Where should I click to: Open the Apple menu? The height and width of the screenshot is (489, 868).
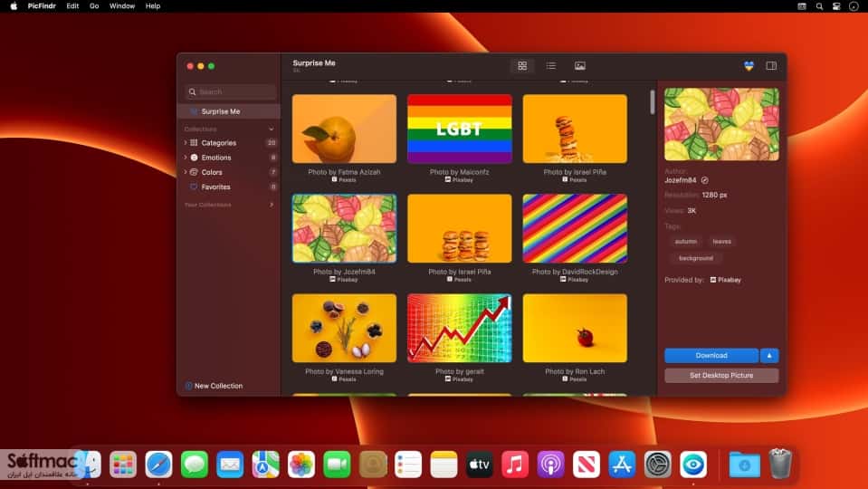click(x=14, y=6)
